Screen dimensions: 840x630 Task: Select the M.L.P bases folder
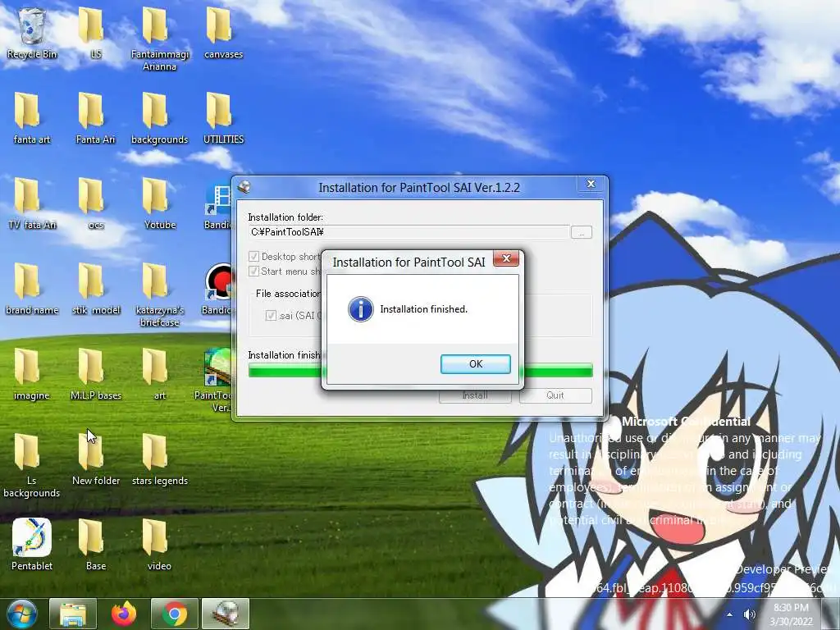click(95, 374)
